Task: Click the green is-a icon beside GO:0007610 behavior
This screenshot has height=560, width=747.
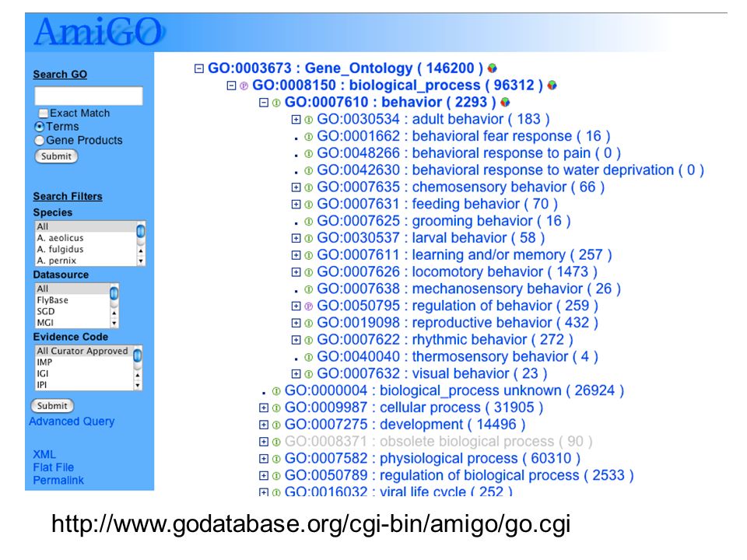Action: click(276, 103)
